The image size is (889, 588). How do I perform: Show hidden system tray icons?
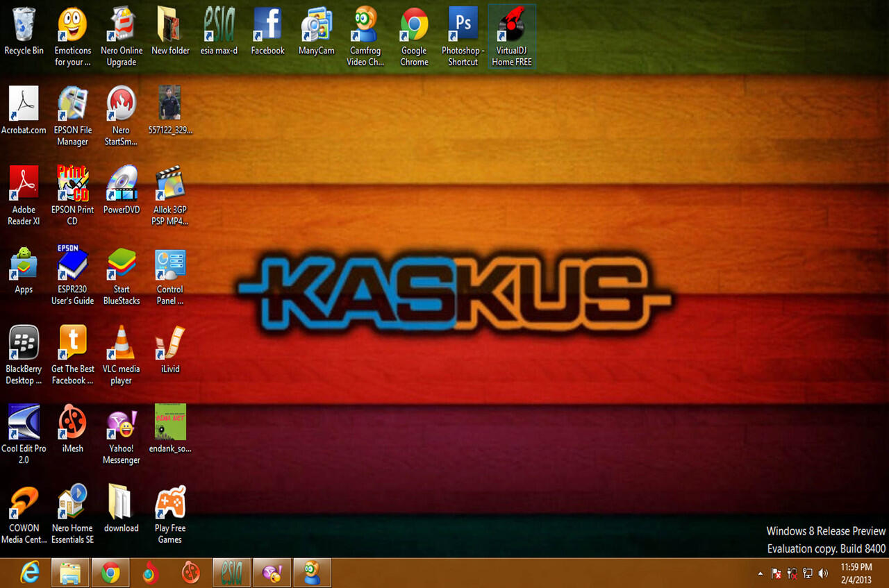[x=760, y=574]
